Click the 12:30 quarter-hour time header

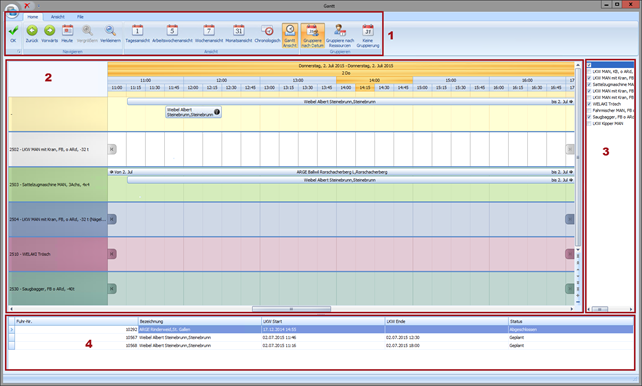click(231, 88)
